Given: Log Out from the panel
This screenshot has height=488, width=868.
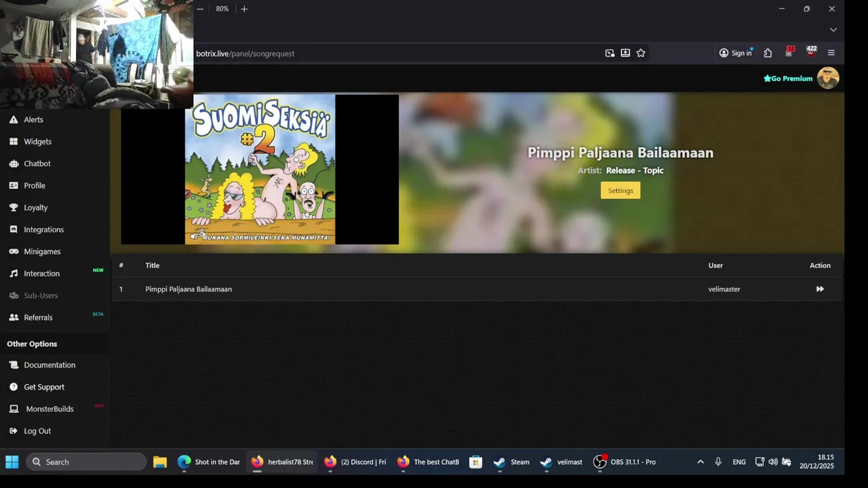Looking at the screenshot, I should [37, 431].
